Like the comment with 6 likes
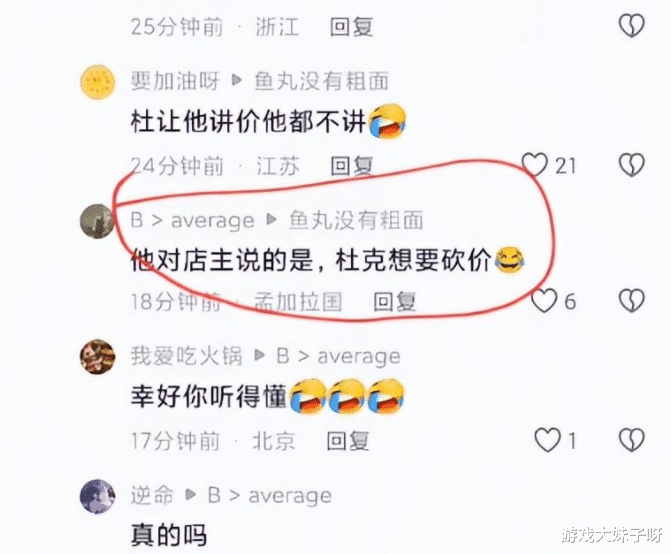This screenshot has width=671, height=554. click(544, 300)
